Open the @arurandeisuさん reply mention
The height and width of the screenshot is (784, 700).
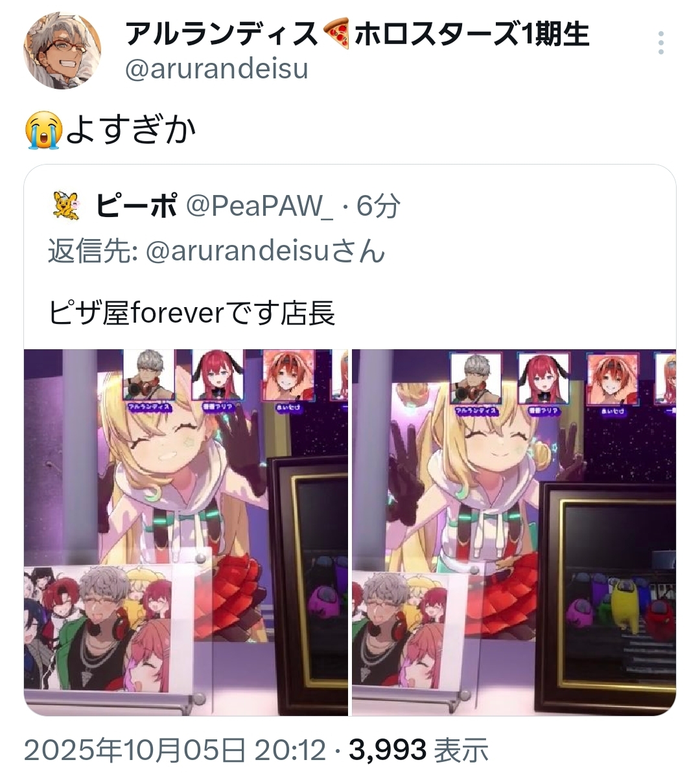pos(265,251)
